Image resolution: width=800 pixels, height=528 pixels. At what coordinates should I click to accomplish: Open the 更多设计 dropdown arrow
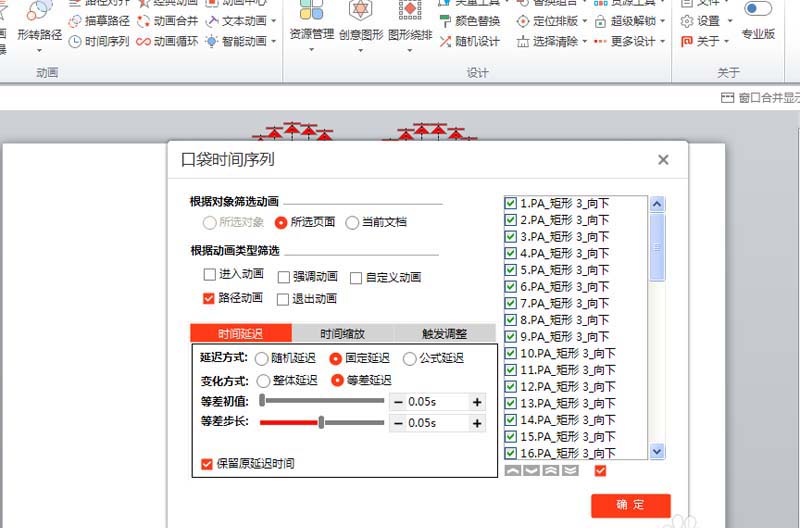coord(662,41)
